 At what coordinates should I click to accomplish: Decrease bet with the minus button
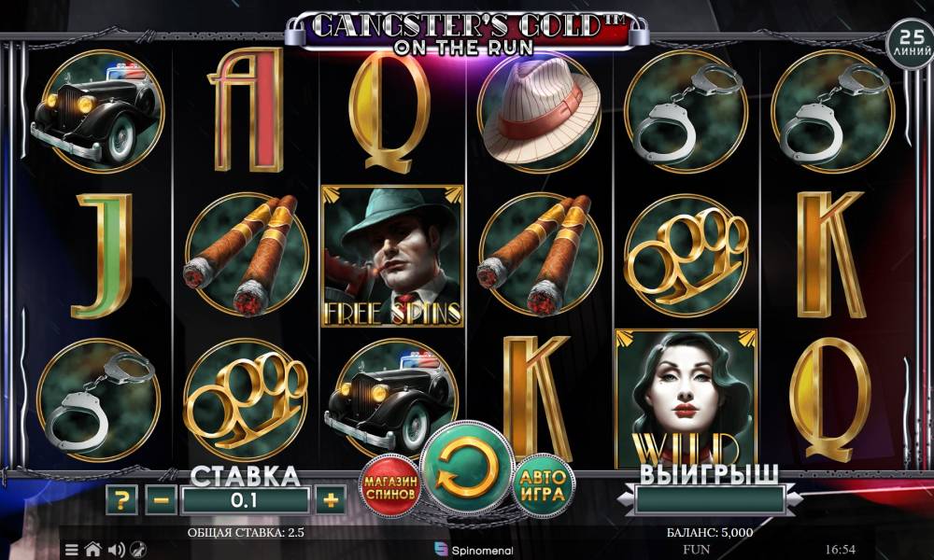pos(161,500)
